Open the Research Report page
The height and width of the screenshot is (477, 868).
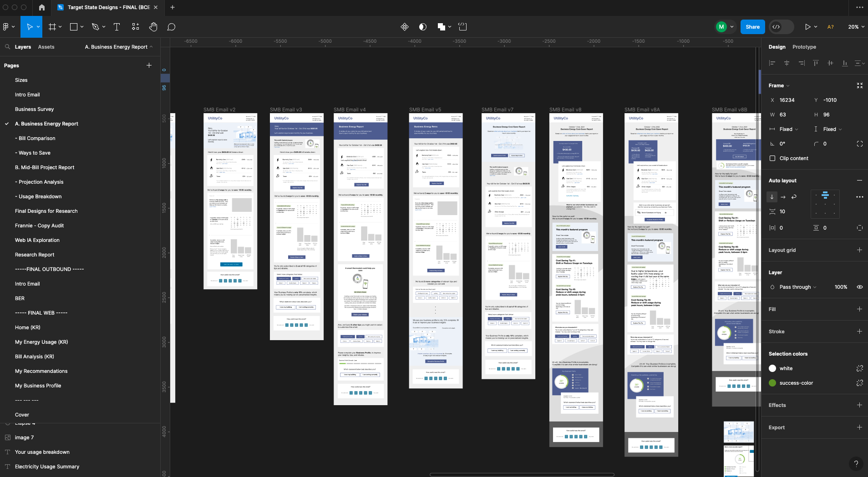click(x=35, y=255)
